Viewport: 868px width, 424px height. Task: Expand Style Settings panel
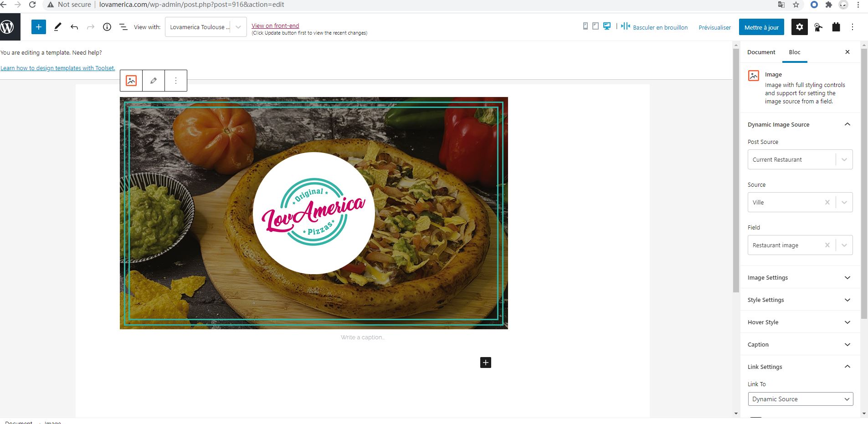[x=800, y=300]
